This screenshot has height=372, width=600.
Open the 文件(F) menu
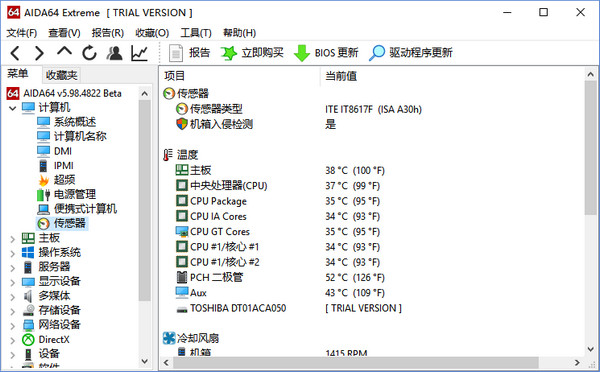(21, 33)
